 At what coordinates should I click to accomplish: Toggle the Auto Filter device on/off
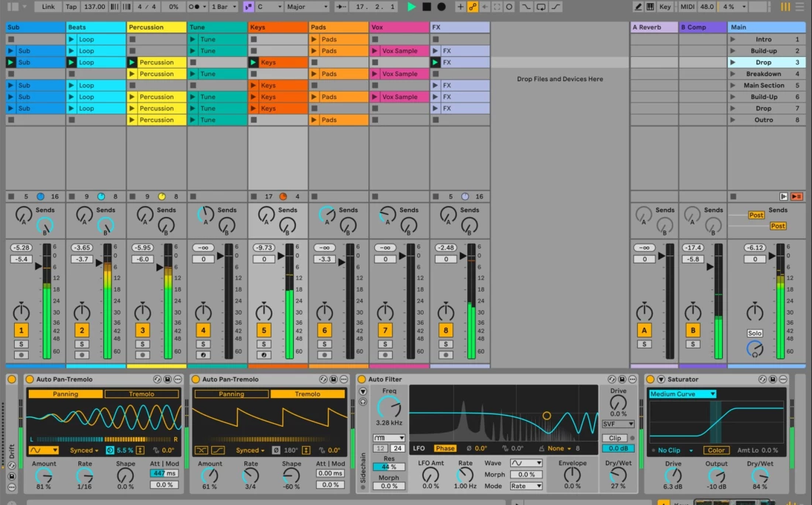tap(362, 379)
